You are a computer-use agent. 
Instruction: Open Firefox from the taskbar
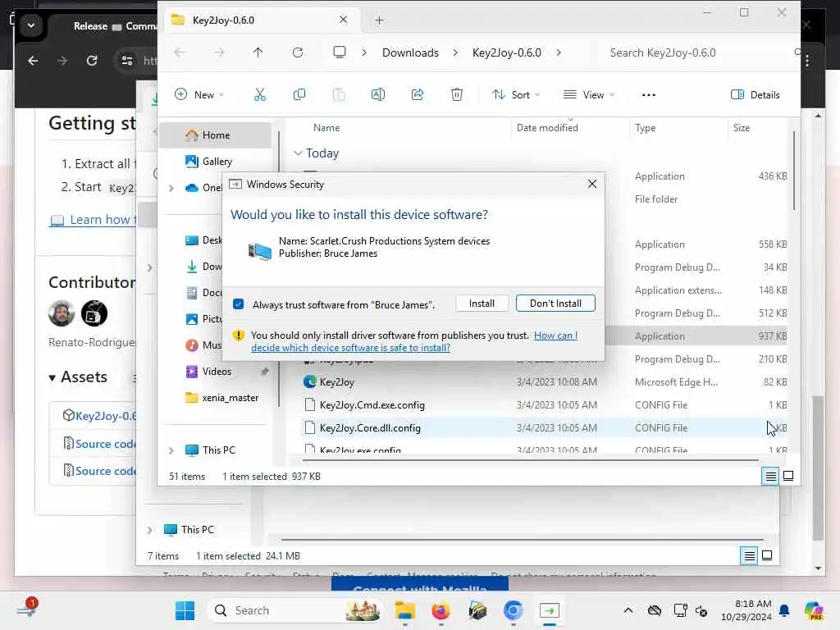pos(441,610)
